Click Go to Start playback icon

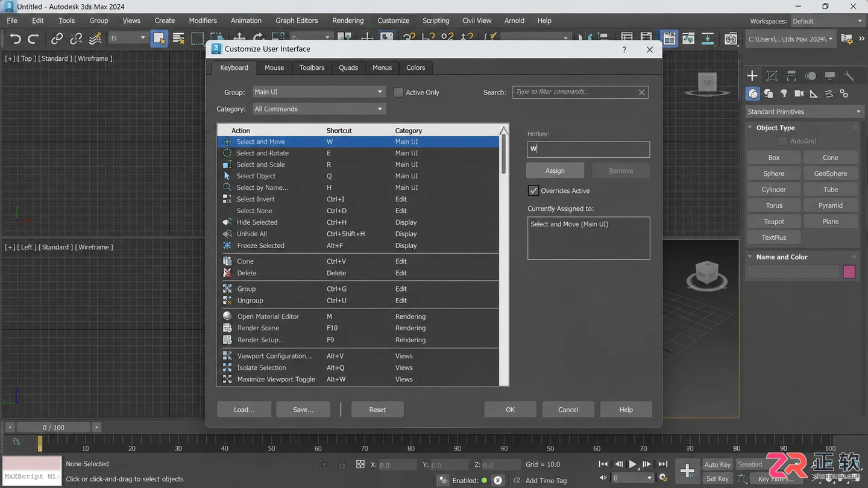tap(603, 464)
